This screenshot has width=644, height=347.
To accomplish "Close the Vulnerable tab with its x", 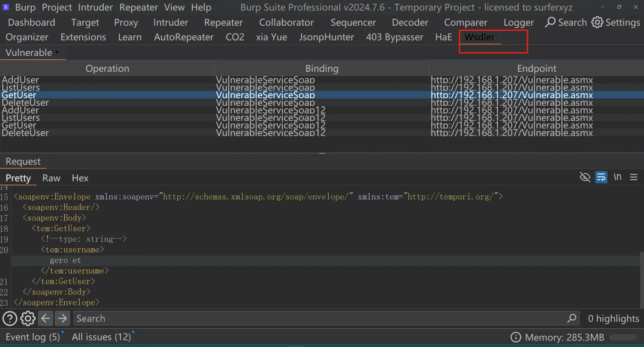I will click(x=57, y=52).
